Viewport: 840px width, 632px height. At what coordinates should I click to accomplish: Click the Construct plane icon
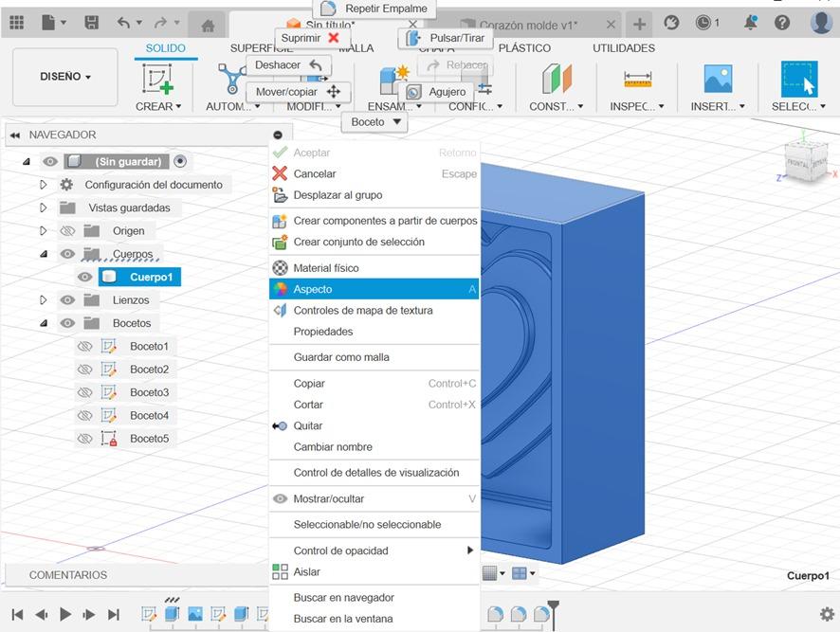coord(557,79)
